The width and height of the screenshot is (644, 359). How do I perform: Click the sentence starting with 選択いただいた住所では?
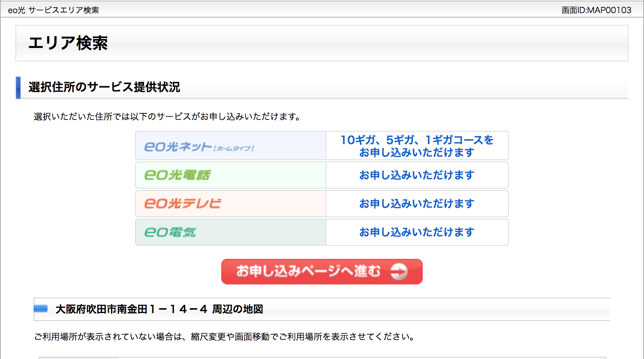(167, 117)
